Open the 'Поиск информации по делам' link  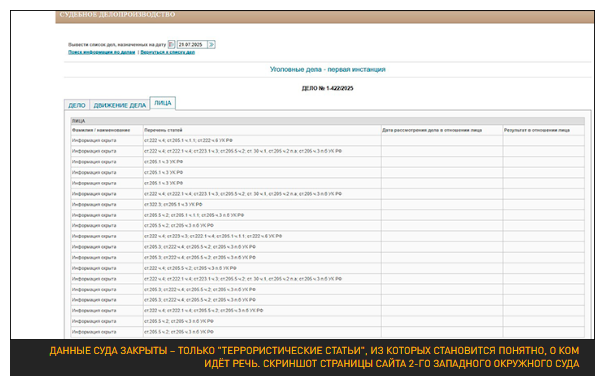102,52
